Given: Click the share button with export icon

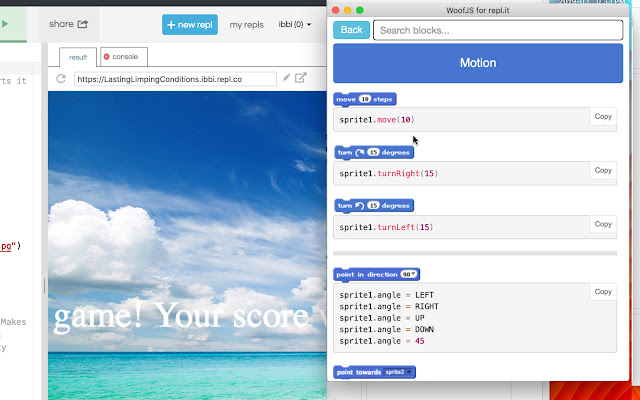Looking at the screenshot, I should click(x=68, y=24).
